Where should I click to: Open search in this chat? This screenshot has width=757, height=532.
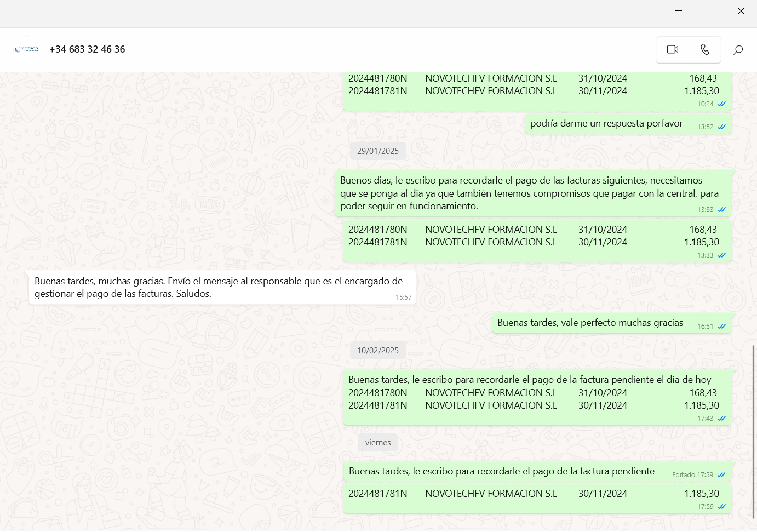pyautogui.click(x=738, y=50)
